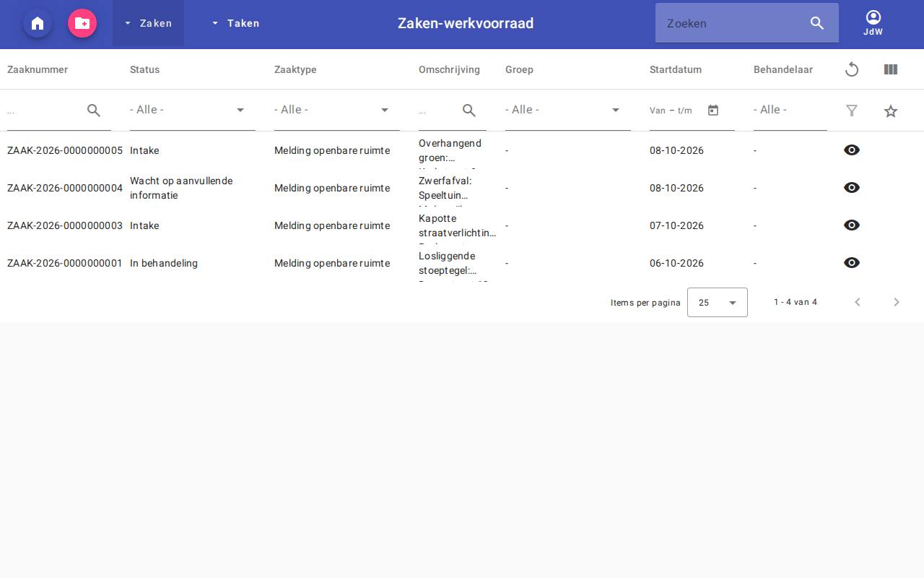Click the Omschrijving filter text field
This screenshot has height=578, width=924.
438,111
